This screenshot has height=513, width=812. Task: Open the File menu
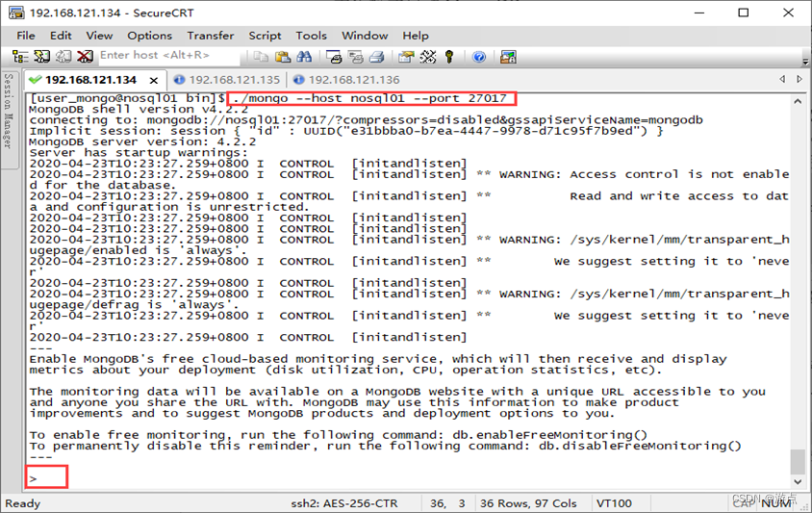click(26, 36)
